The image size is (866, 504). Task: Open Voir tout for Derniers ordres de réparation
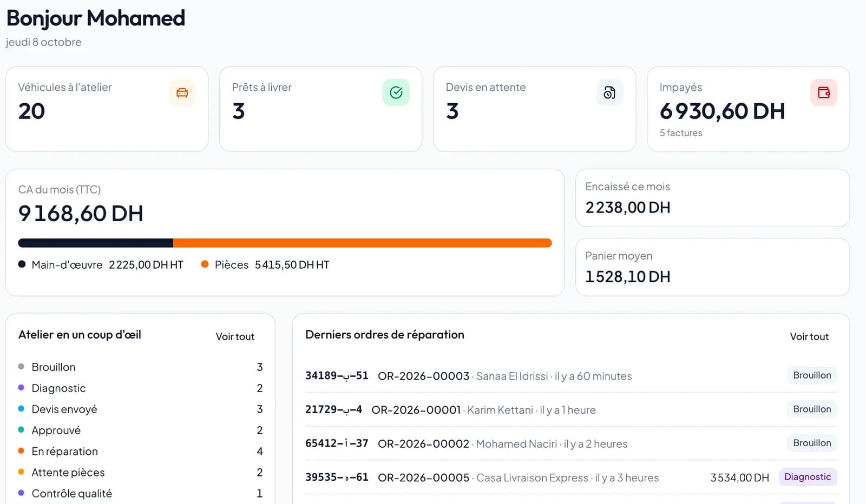(x=809, y=336)
